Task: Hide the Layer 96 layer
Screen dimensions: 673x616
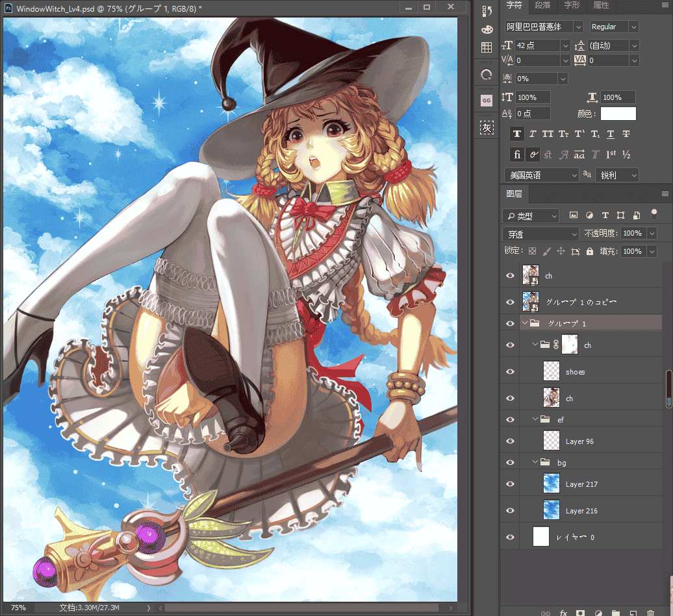Action: tap(510, 441)
